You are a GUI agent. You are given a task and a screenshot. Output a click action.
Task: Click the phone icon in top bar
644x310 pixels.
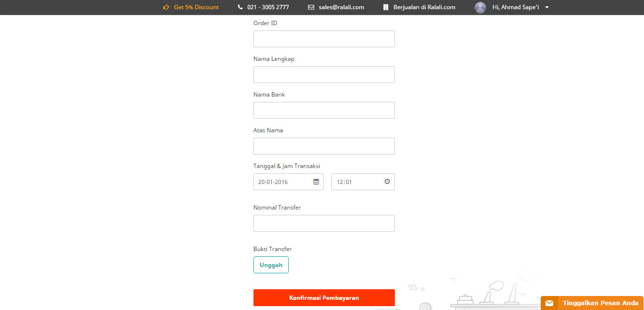coord(240,7)
